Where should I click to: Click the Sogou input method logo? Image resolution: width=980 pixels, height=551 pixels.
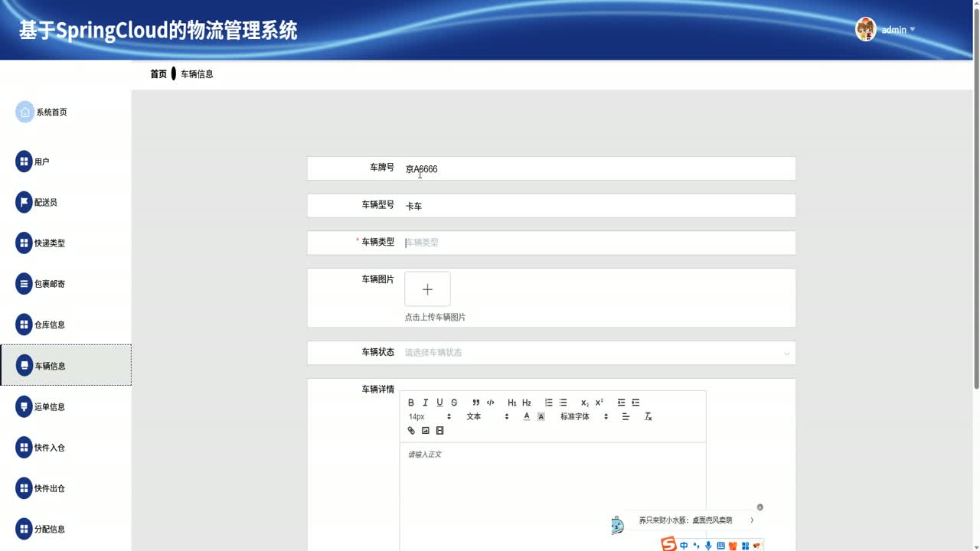click(x=668, y=544)
